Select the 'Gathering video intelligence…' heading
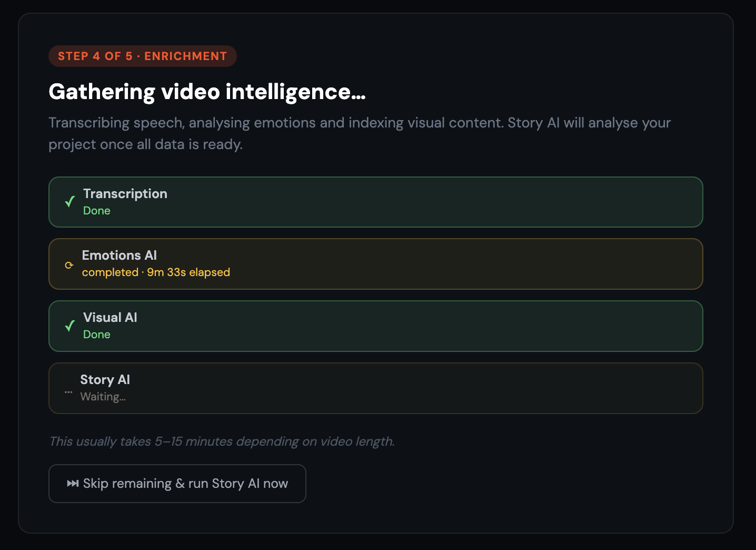 (x=207, y=92)
